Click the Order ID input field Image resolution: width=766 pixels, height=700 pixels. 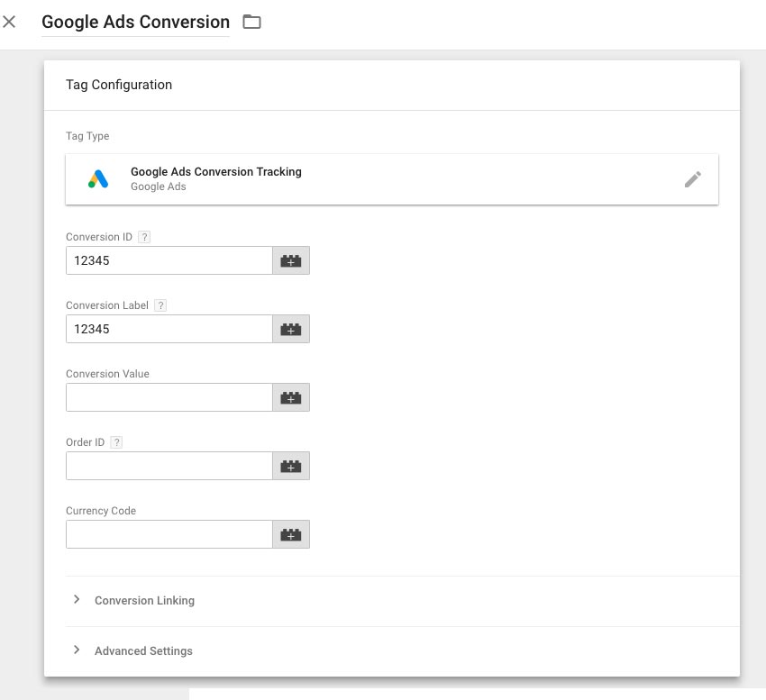click(169, 466)
